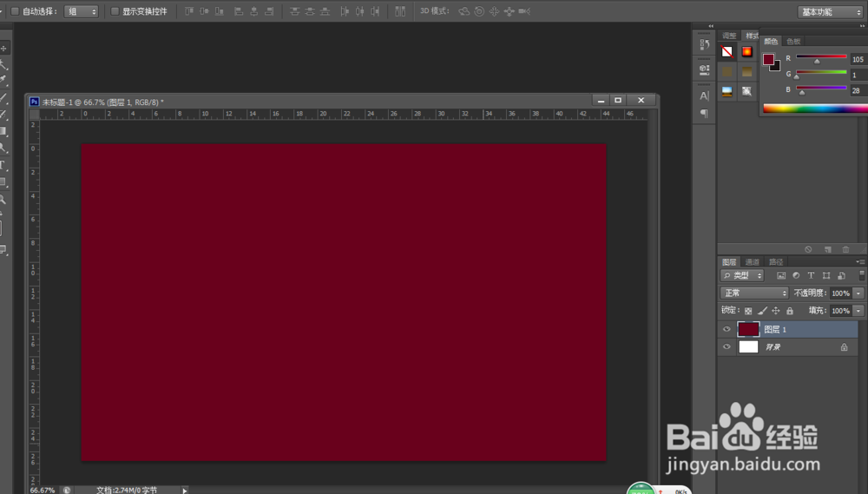Click align horizontal centers icon
The height and width of the screenshot is (494, 868).
(254, 11)
